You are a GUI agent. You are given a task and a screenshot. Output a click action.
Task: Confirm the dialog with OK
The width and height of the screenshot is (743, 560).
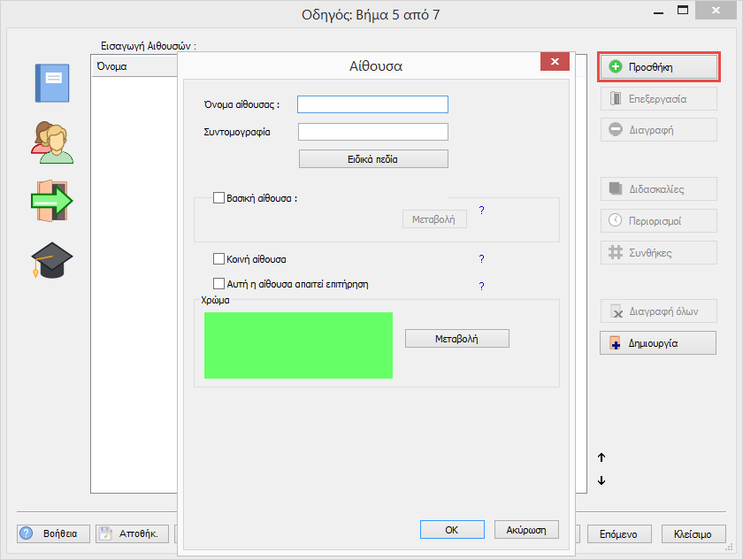[x=451, y=529]
